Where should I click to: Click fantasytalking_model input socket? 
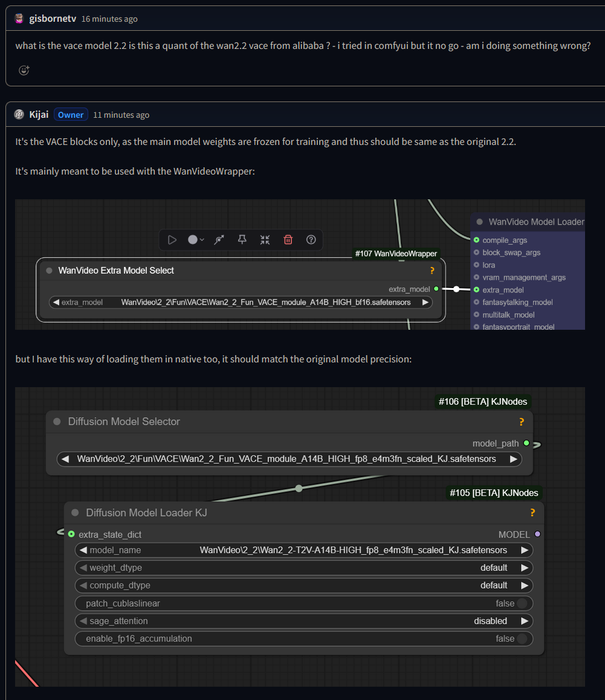tap(476, 302)
